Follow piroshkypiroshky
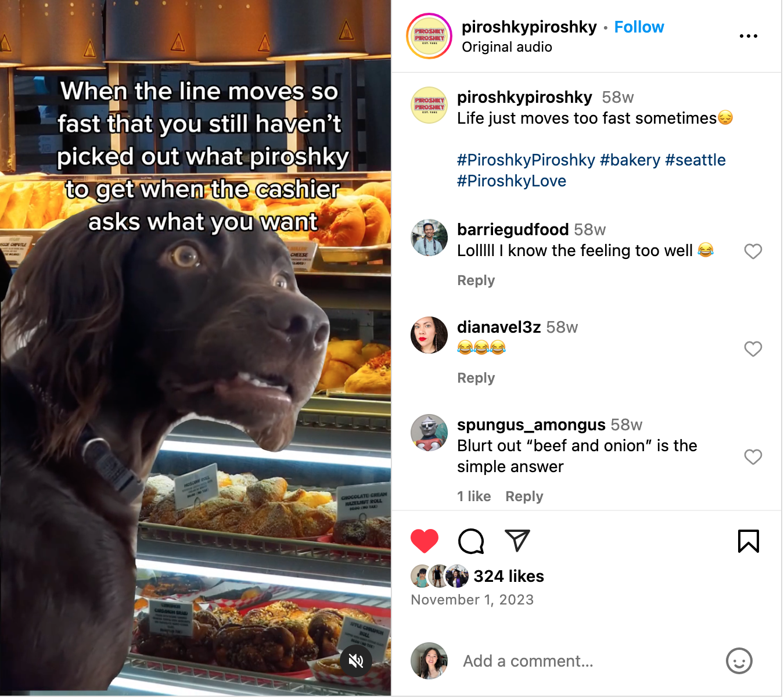The image size is (784, 698). tap(639, 27)
